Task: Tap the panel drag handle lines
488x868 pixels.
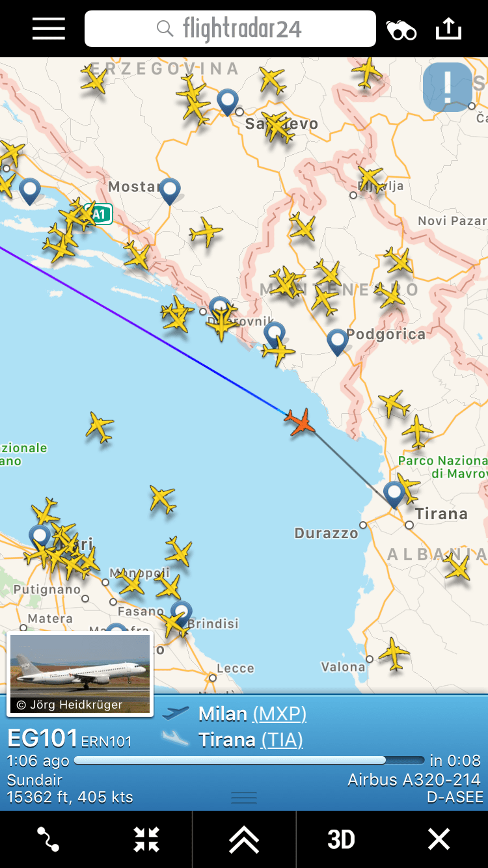Action: coord(244,798)
